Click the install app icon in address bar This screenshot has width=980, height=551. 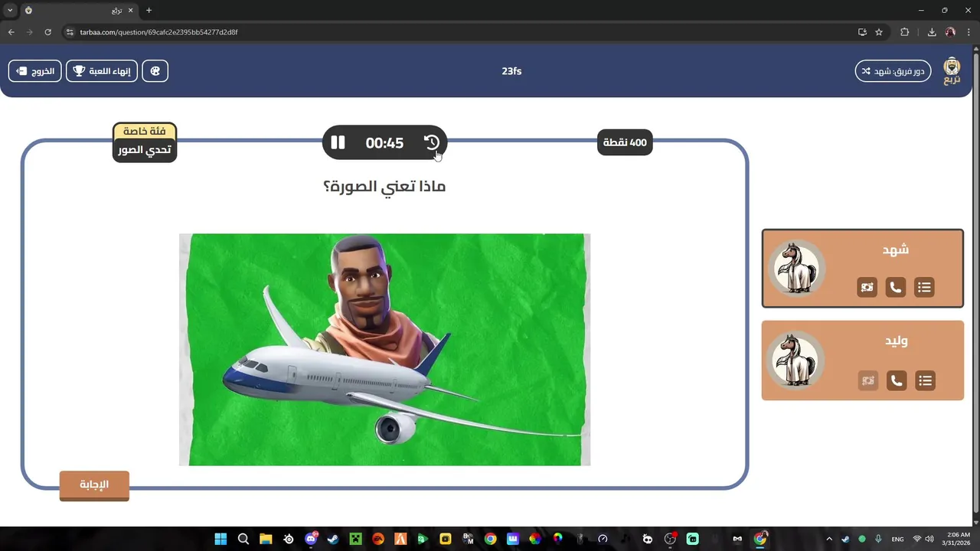point(862,32)
